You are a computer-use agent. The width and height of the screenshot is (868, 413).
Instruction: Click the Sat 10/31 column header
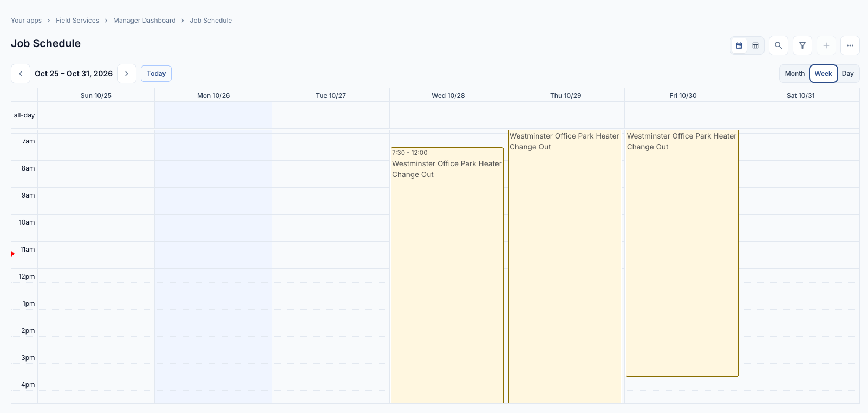point(801,96)
